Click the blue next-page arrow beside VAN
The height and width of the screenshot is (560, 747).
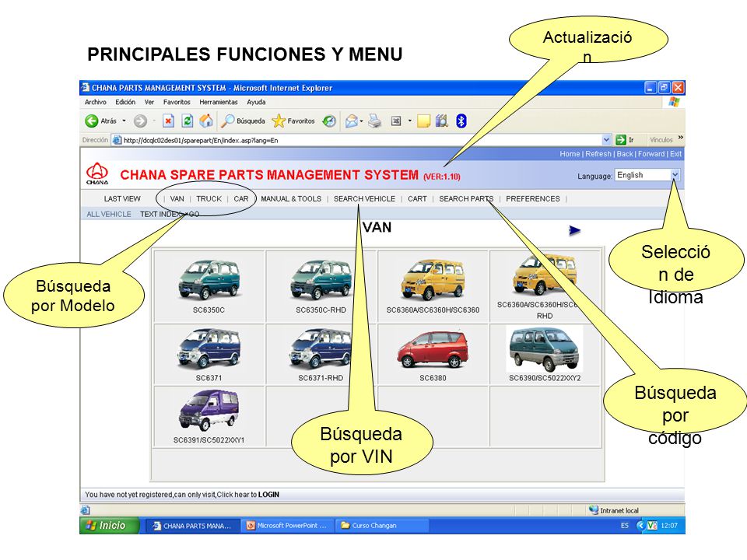point(574,230)
